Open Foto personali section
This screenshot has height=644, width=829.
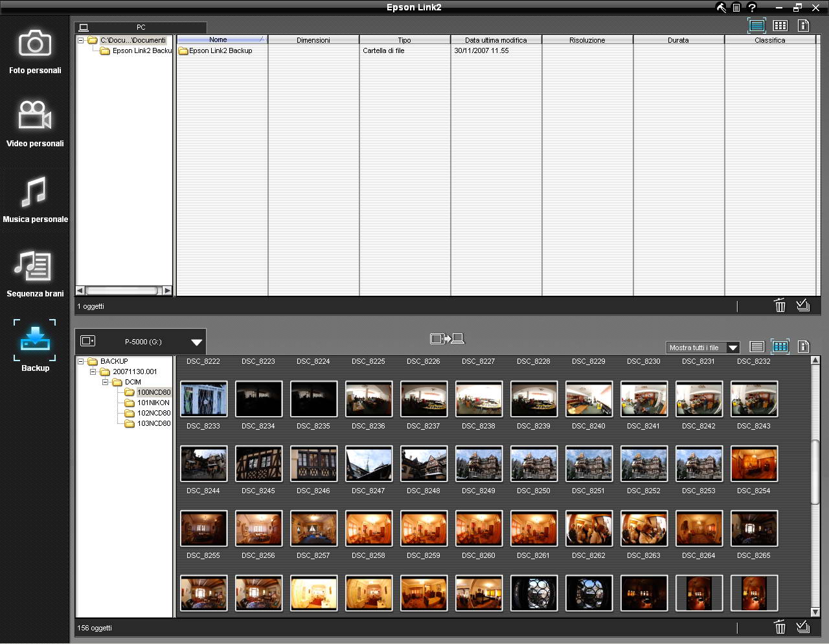point(35,52)
